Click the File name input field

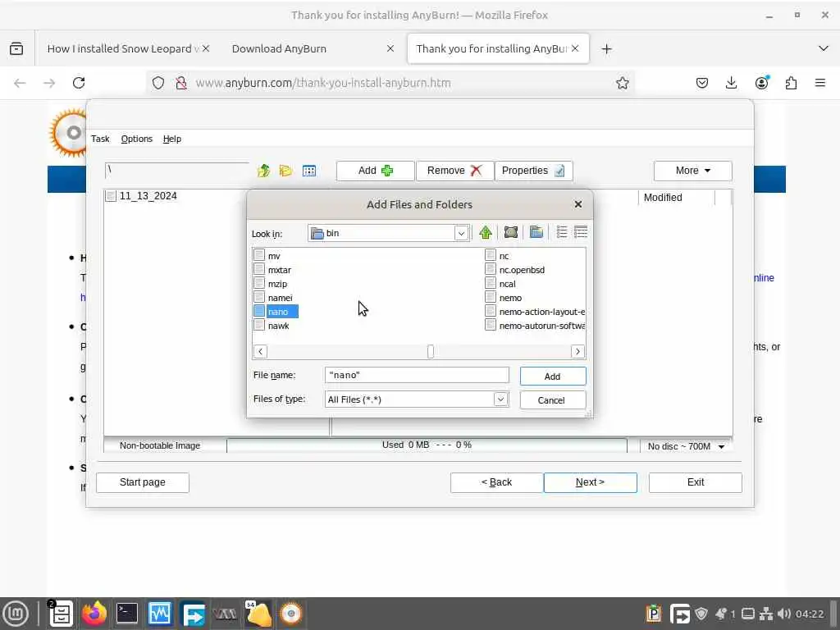[416, 375]
